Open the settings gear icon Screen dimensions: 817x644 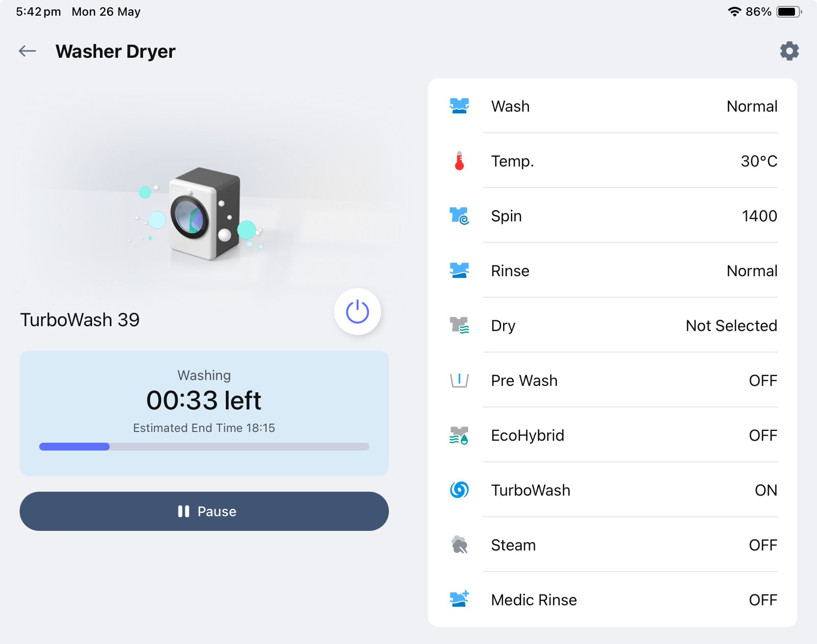tap(789, 51)
